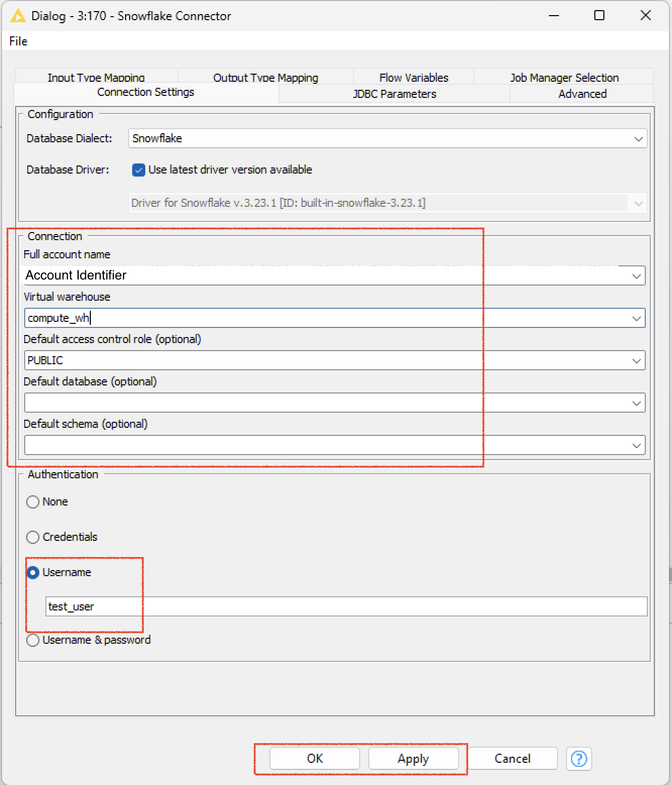This screenshot has height=785, width=672.
Task: Uncheck Use latest driver version available
Action: point(138,170)
